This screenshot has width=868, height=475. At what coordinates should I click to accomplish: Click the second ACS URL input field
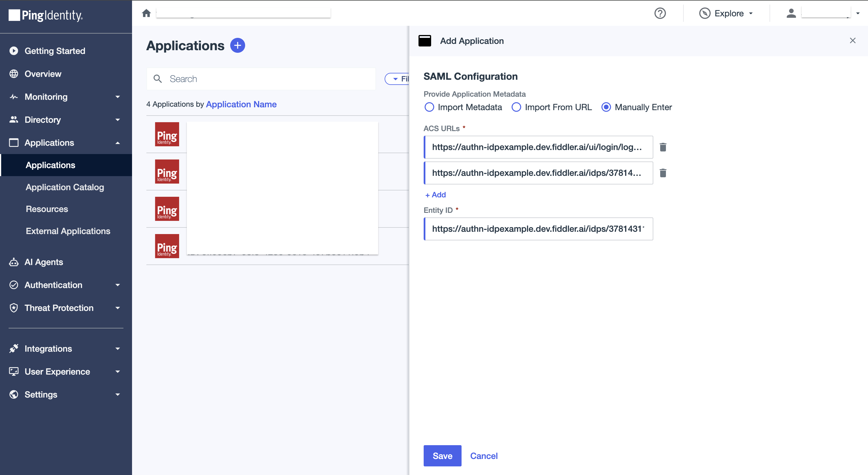pos(538,173)
